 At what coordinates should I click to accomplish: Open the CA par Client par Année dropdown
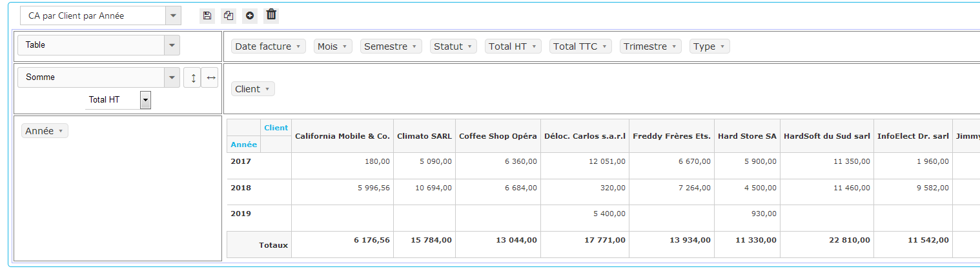click(x=173, y=15)
